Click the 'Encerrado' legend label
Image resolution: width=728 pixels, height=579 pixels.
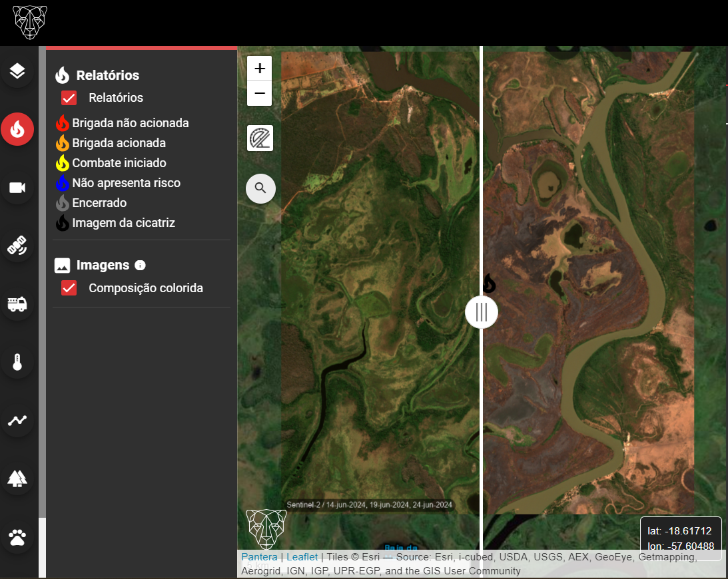(99, 203)
